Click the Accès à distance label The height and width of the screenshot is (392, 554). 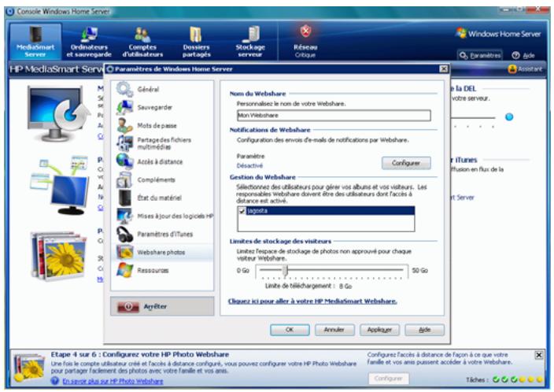160,162
